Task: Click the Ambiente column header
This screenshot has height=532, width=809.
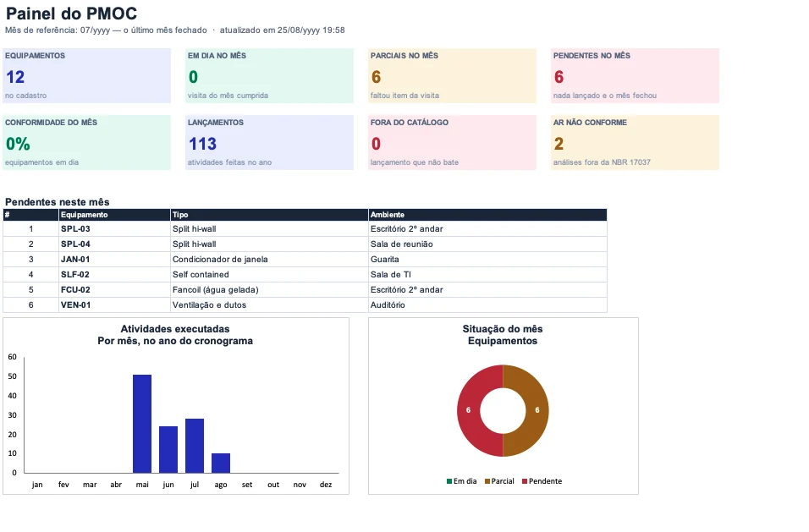Action: pos(487,215)
